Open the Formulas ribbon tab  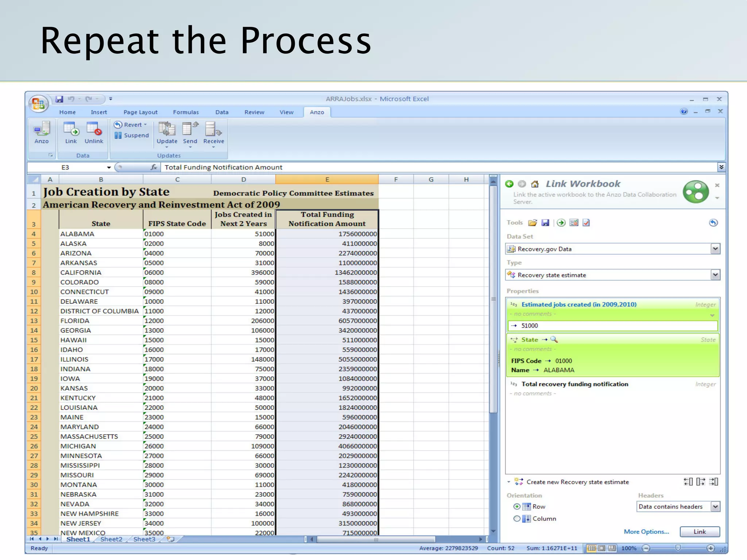pyautogui.click(x=186, y=112)
